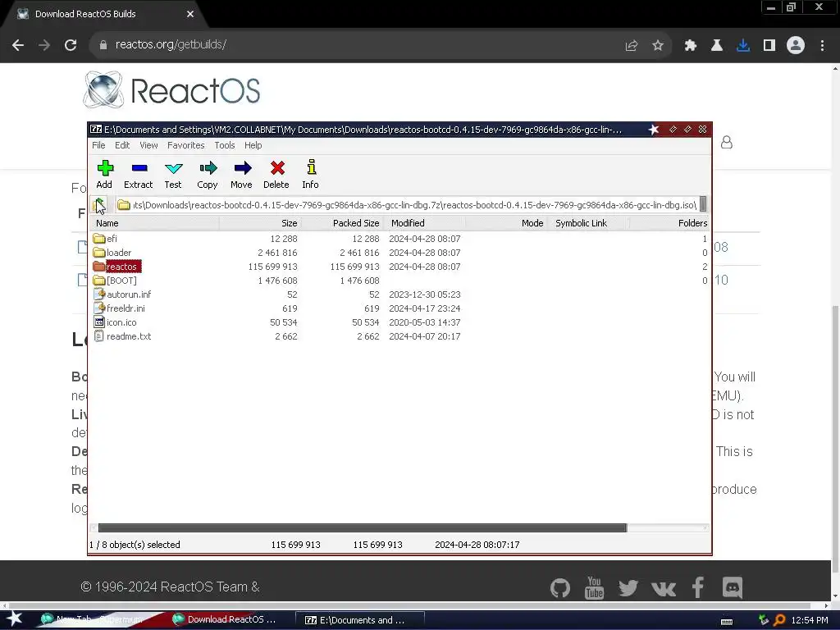Screen dimensions: 840x630
Task: Sort by the Symbolic Link column header
Action: coord(587,223)
